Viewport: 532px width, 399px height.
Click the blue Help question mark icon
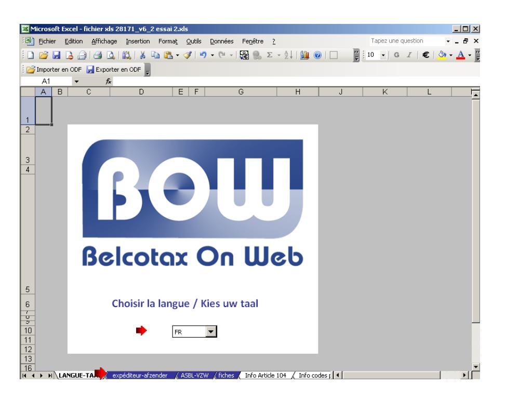317,55
